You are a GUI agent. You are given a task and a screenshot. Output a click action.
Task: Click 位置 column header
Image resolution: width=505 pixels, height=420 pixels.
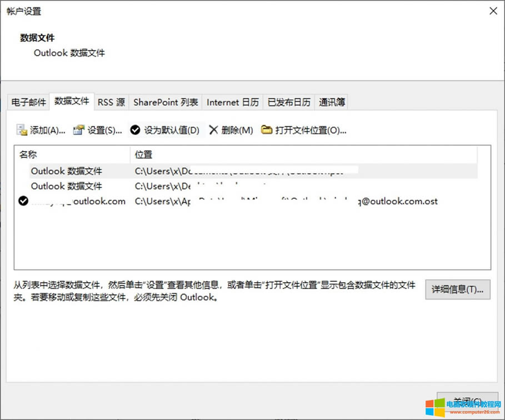(304, 154)
